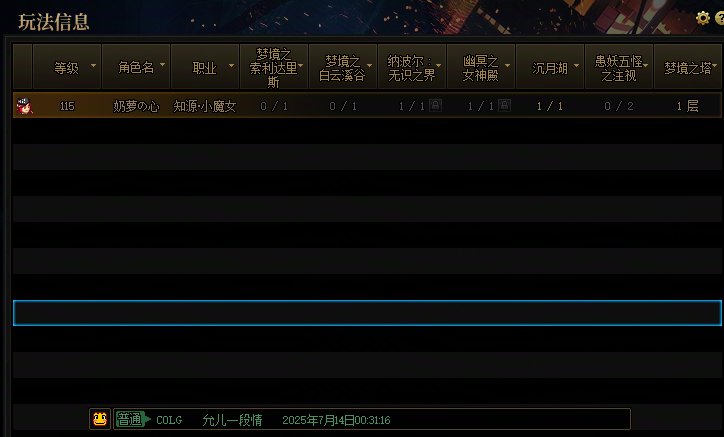
Task: Open the 幽冥之女神殿 column dropdown arrow
Action: coord(507,65)
